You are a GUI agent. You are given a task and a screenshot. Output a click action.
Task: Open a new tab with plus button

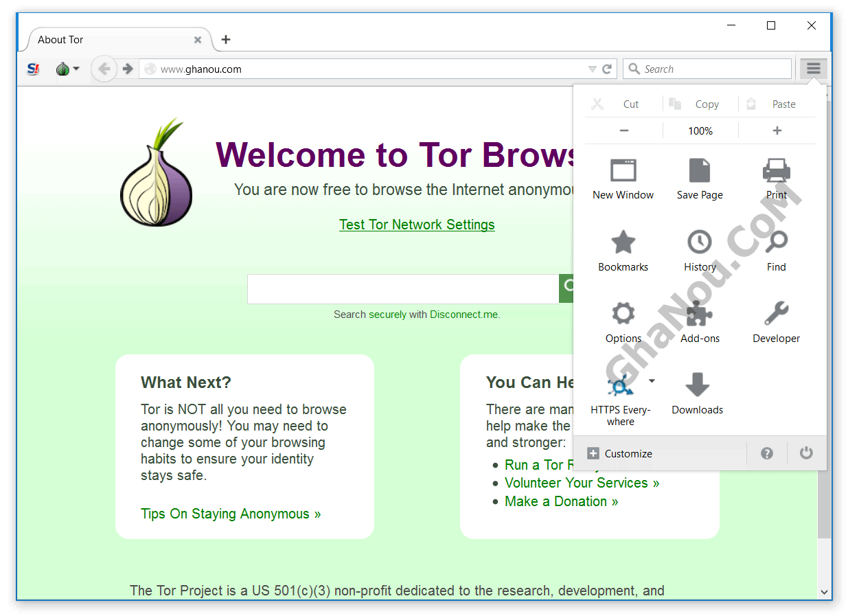pyautogui.click(x=226, y=40)
